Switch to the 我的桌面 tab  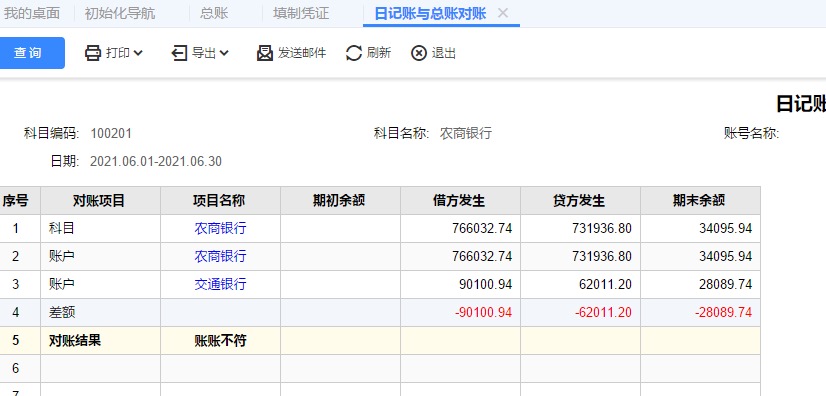(32, 13)
